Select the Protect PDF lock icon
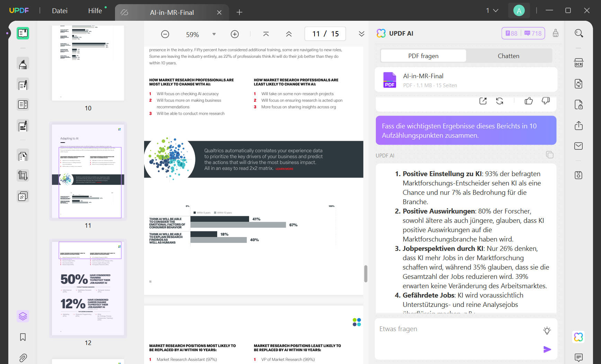The image size is (601, 364). (578, 104)
